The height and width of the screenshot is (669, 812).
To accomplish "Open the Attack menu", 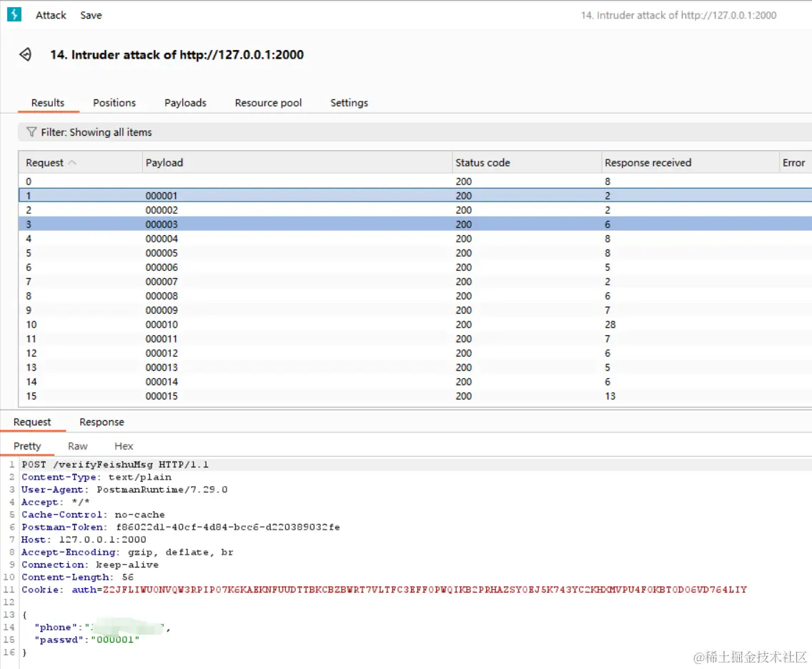I will coord(51,16).
